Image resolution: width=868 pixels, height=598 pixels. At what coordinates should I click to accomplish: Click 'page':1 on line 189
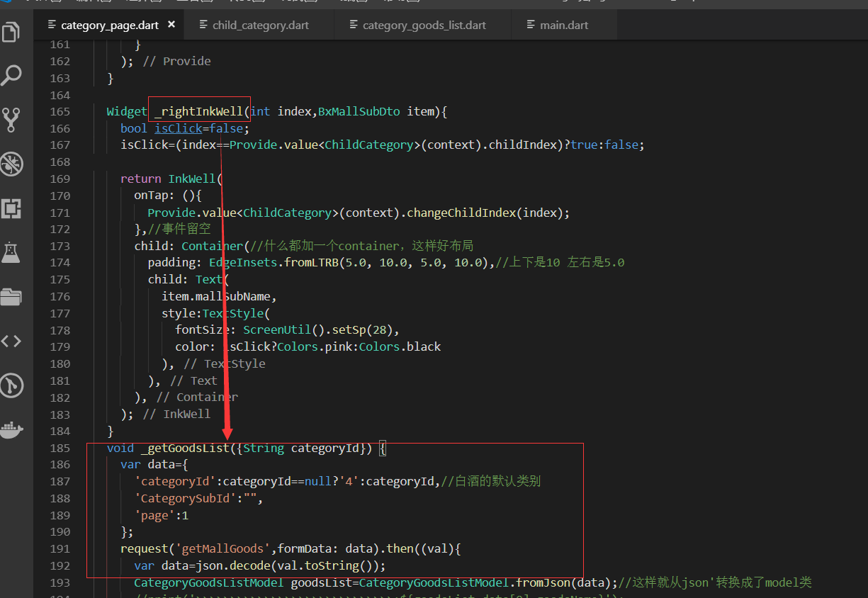[x=161, y=515]
